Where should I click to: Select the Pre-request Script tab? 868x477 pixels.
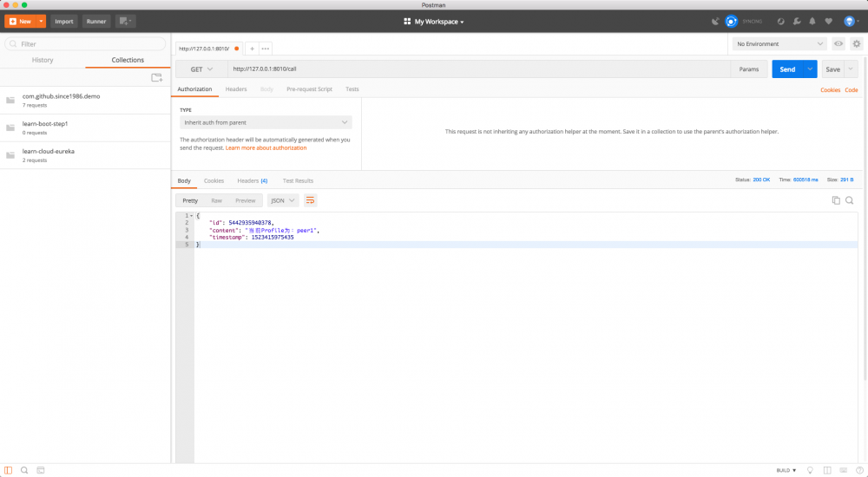point(310,89)
